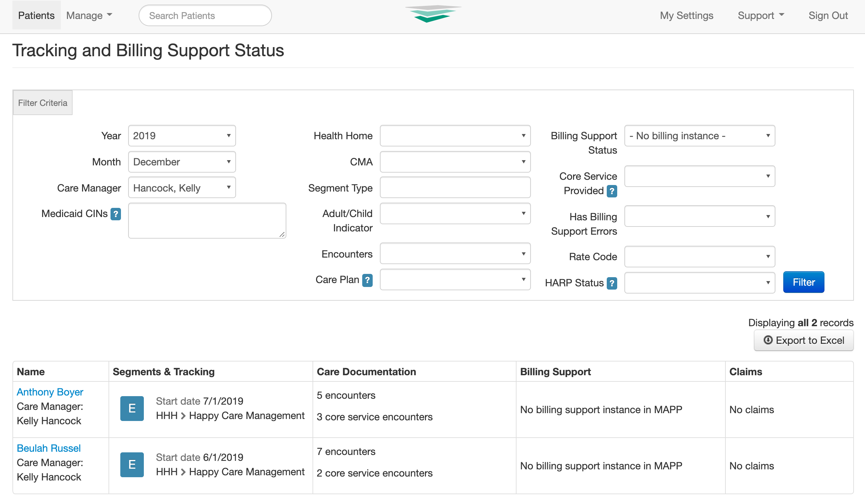Click the Billing Support column header
This screenshot has height=504, width=865.
(x=555, y=372)
